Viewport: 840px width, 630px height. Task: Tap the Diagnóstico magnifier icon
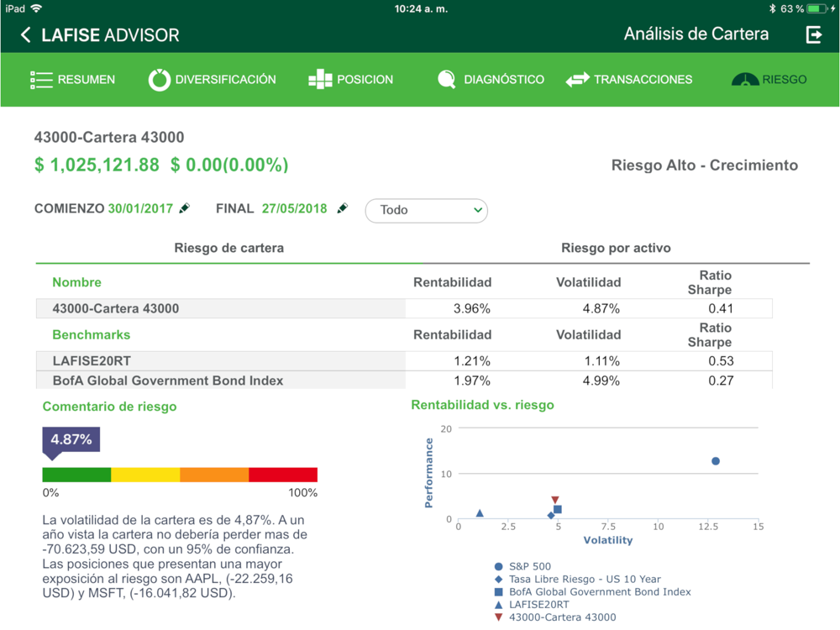pos(446,80)
